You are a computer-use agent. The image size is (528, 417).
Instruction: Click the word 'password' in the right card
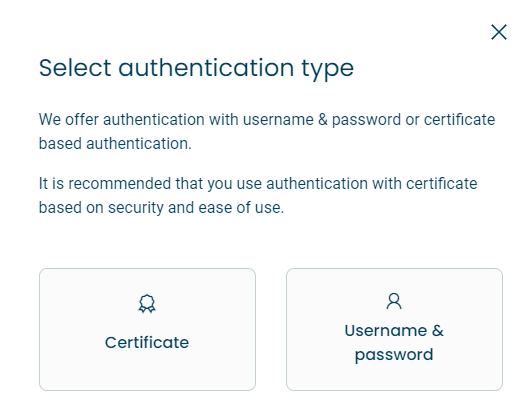(394, 355)
